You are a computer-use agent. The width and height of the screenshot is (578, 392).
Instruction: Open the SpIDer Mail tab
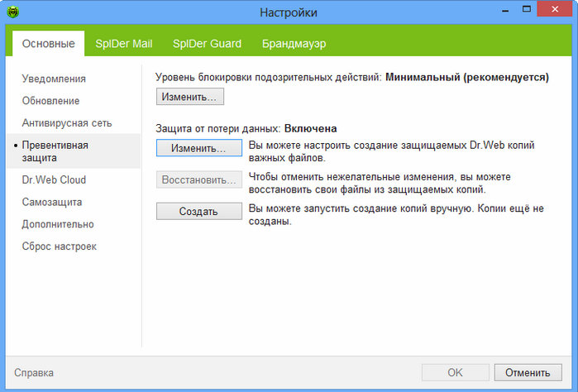click(x=124, y=44)
